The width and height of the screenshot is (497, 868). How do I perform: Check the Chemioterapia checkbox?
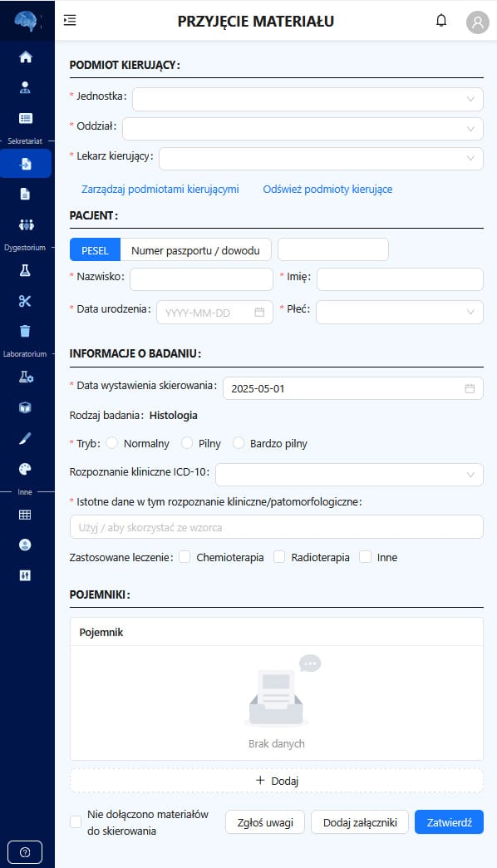[185, 557]
